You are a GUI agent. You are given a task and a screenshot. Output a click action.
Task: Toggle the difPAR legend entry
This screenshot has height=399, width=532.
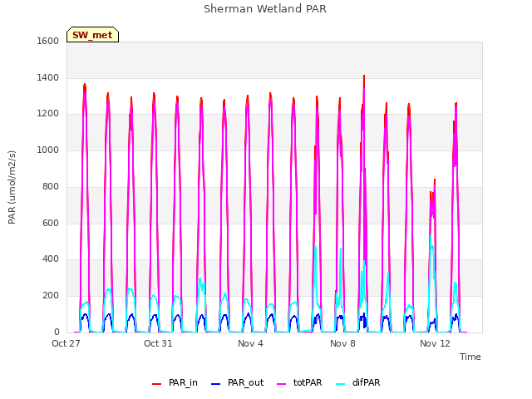(358, 382)
